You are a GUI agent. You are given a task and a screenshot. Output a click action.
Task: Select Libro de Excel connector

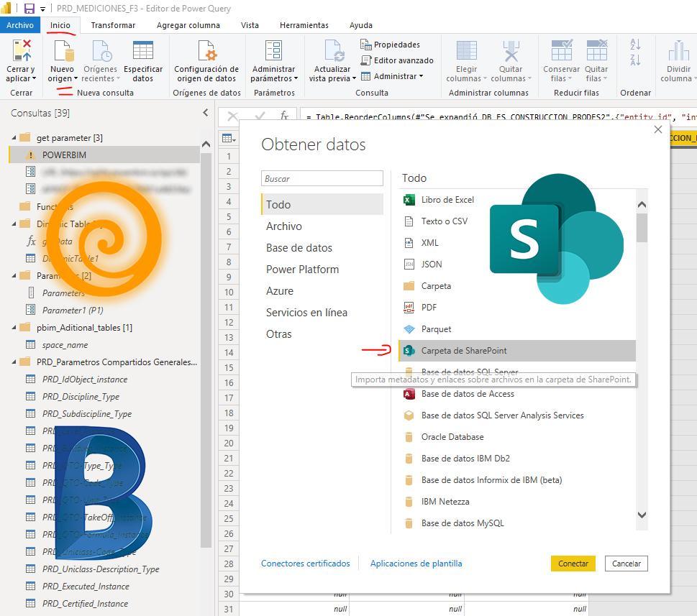[447, 200]
